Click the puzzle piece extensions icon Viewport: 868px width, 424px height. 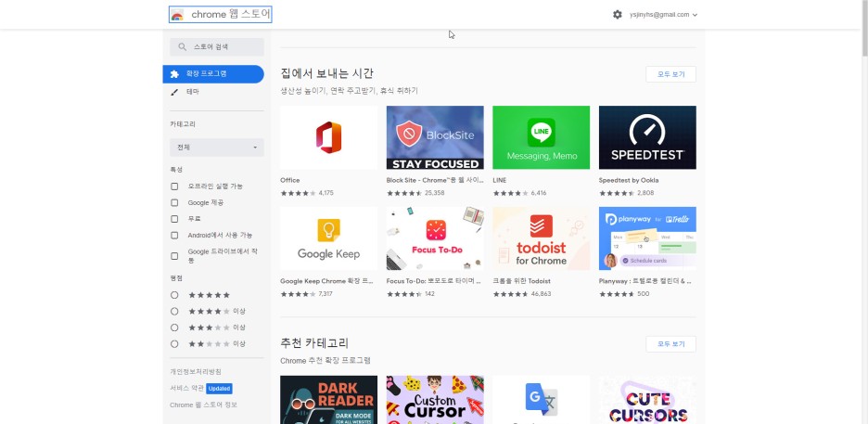[x=174, y=73]
